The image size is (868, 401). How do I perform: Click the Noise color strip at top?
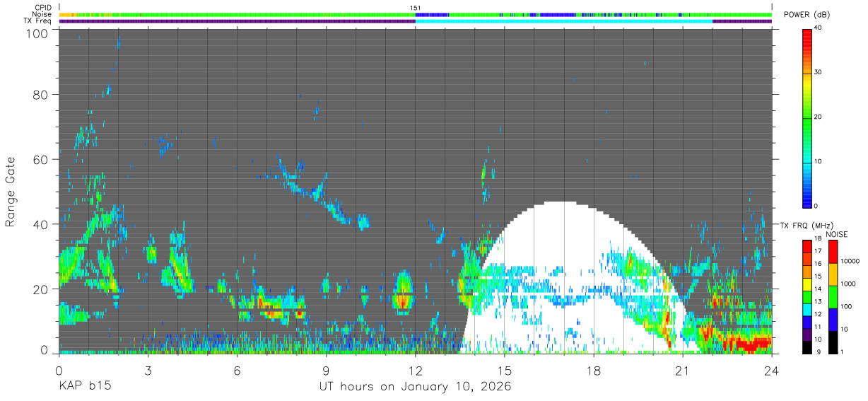(416, 14)
